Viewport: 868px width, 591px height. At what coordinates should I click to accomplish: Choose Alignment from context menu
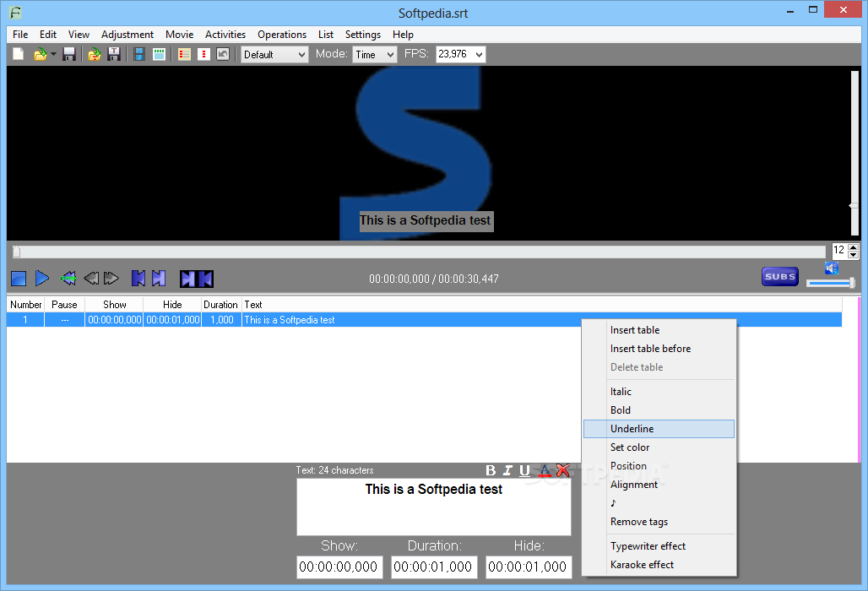659,485
